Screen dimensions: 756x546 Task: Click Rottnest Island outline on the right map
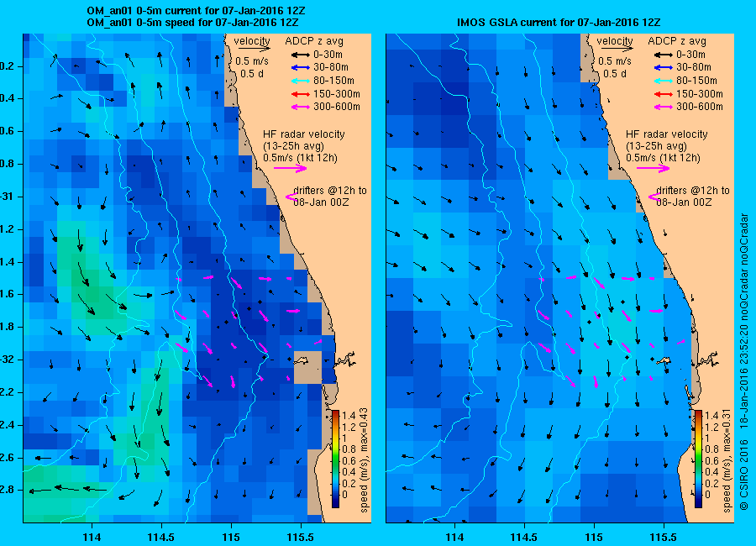[x=664, y=361]
